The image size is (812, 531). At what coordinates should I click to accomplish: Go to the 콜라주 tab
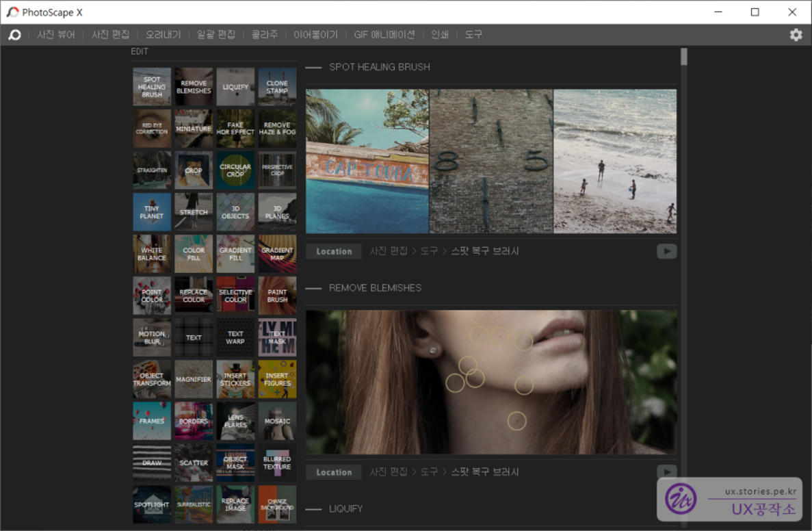[x=264, y=35]
